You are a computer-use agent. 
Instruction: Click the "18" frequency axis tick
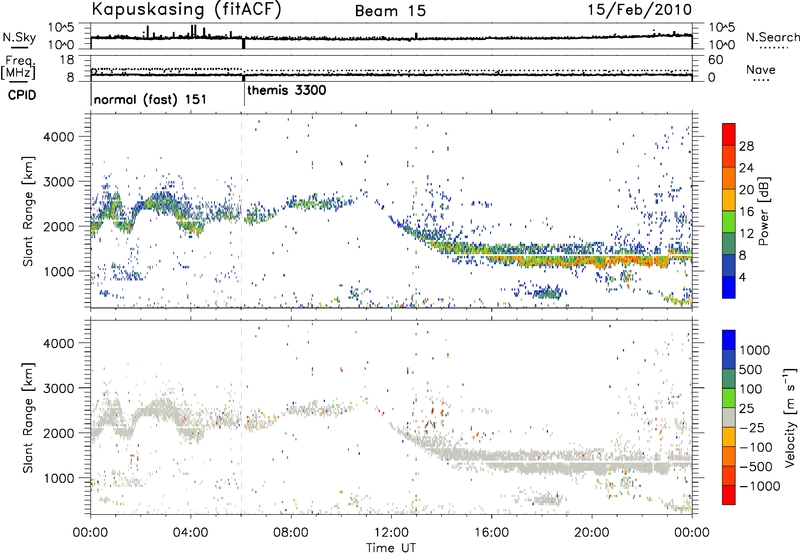click(67, 60)
